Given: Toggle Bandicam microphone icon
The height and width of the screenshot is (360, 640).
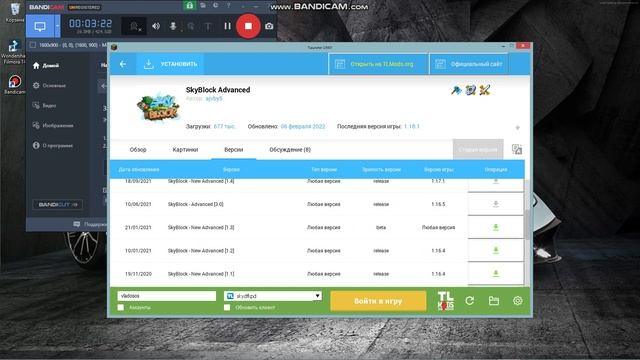Looking at the screenshot, I should tap(173, 26).
